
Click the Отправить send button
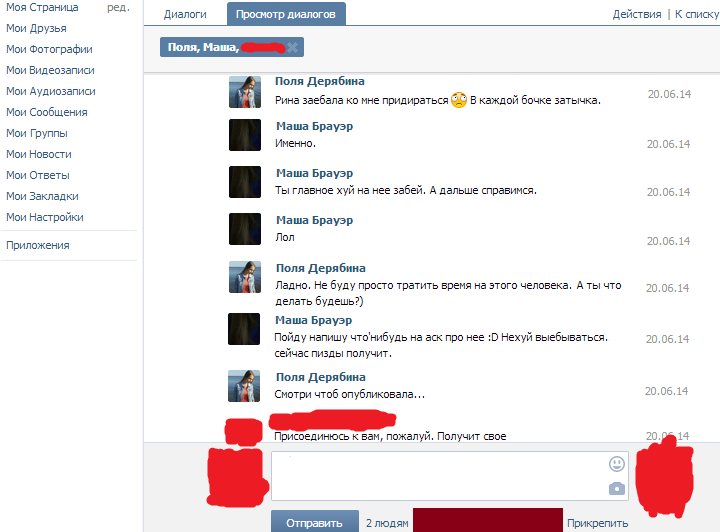[x=315, y=522]
